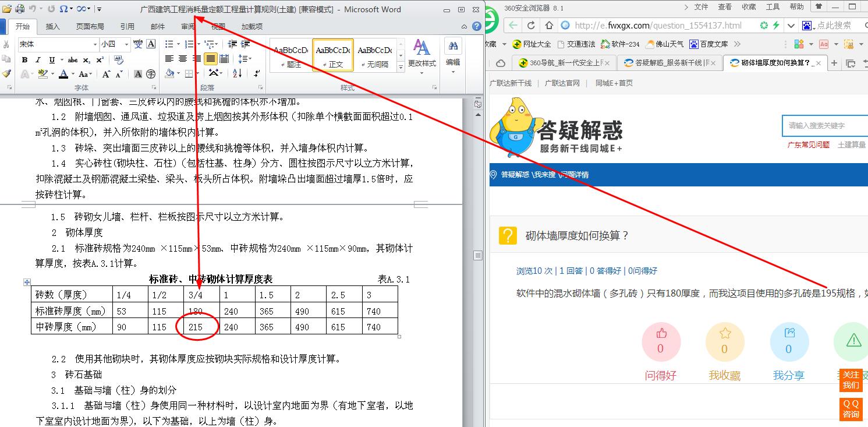Toggle Italic formatting in Word ribbon
Screen dimensions: 868x427
pos(38,60)
